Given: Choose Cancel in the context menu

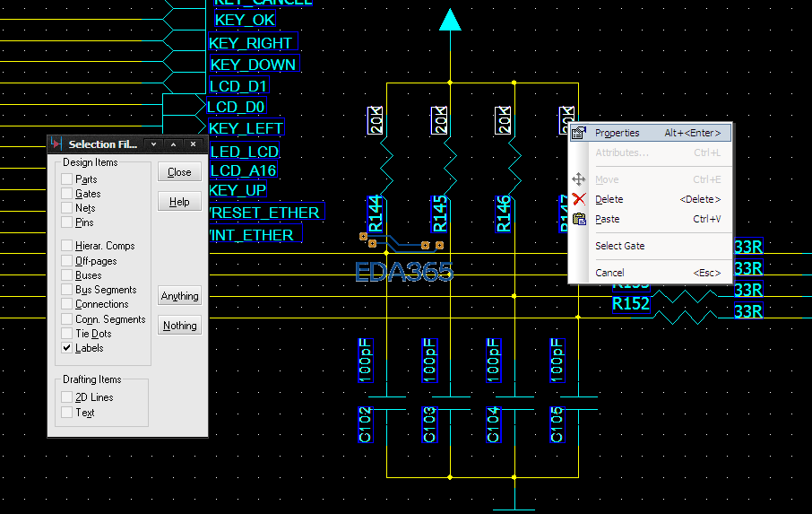Looking at the screenshot, I should coord(651,273).
